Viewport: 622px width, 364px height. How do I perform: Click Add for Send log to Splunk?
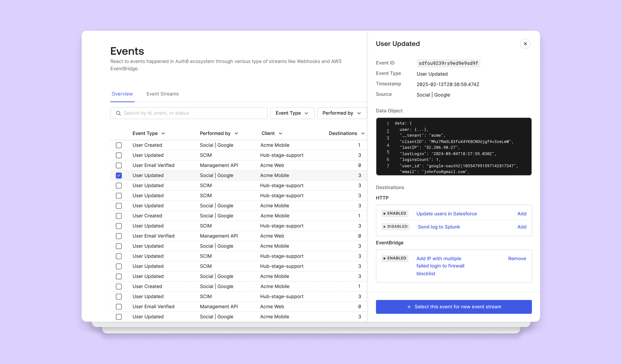coord(522,227)
